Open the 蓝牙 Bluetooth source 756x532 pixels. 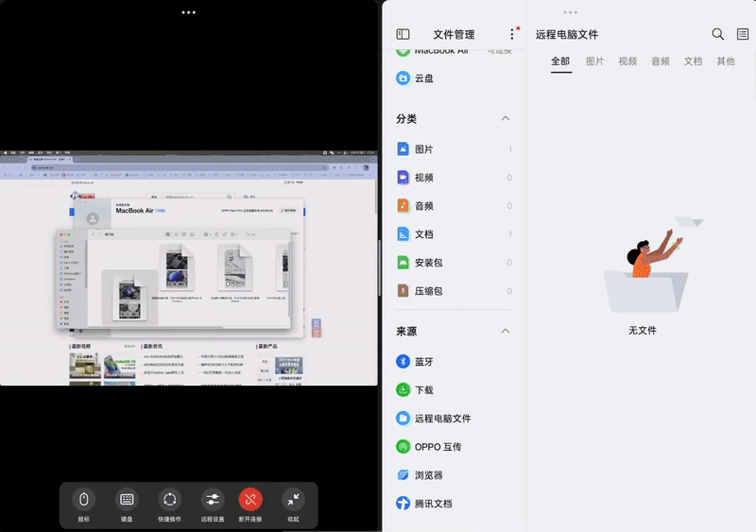click(x=454, y=362)
